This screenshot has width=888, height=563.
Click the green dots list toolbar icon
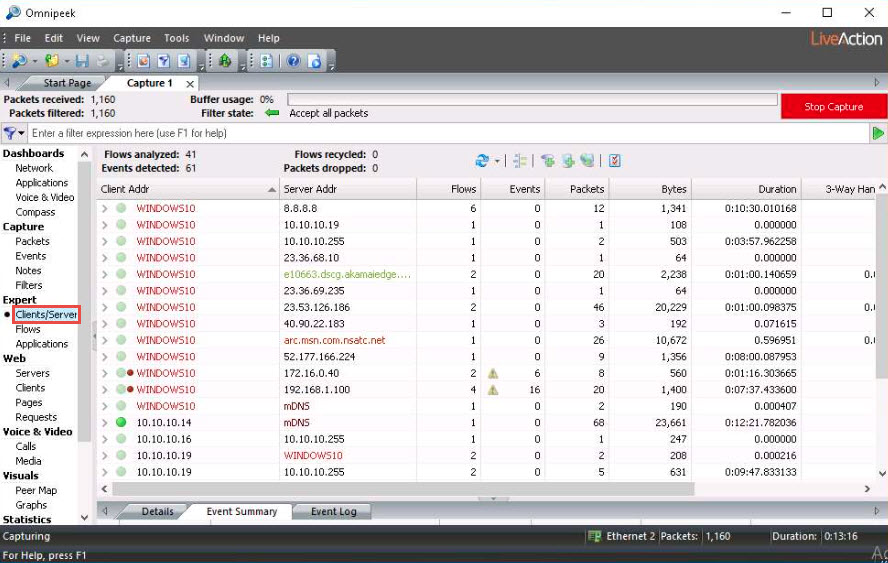click(266, 61)
